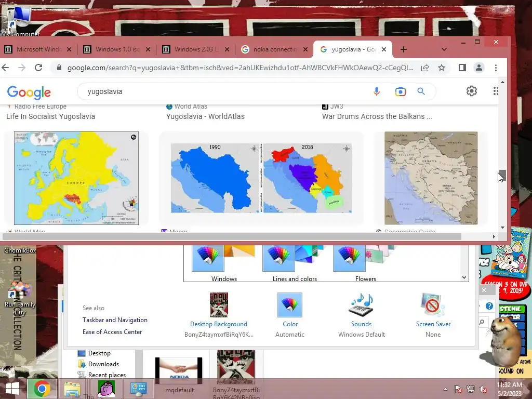532x399 pixels.
Task: Search by image with Google Lens camera
Action: coord(401,91)
